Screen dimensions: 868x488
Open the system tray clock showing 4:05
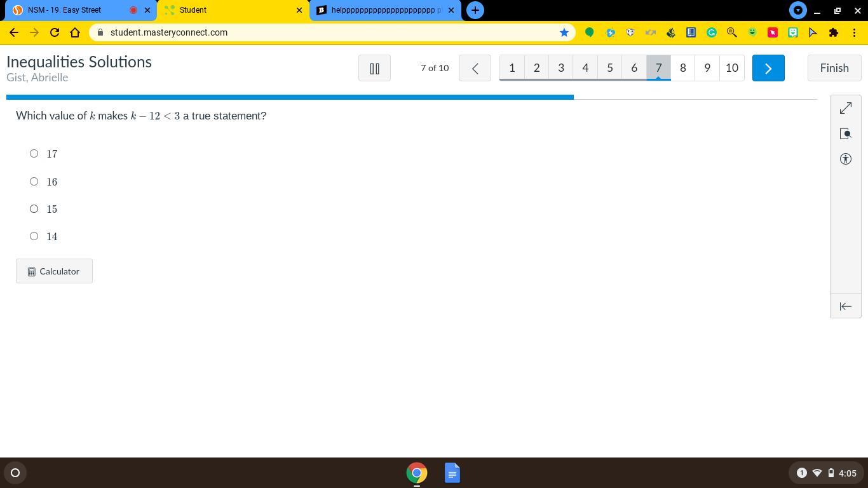pos(848,473)
